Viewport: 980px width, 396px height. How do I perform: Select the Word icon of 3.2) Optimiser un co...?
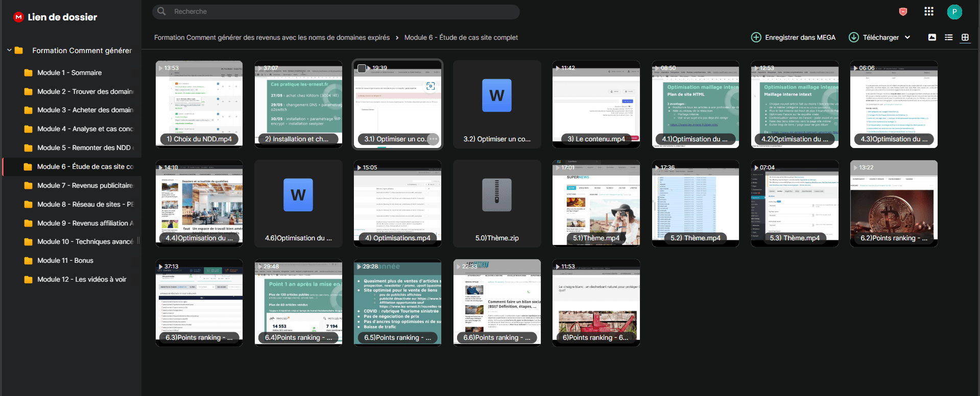(x=497, y=95)
